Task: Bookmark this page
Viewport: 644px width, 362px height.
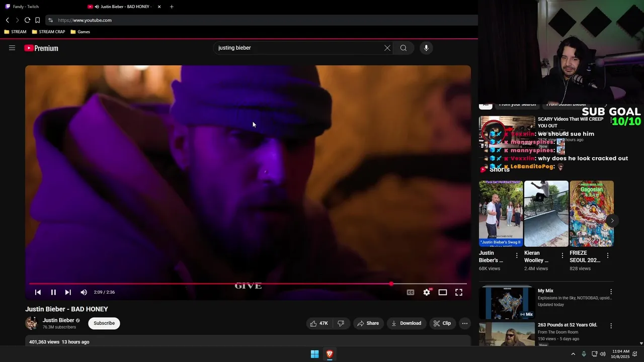Action: click(x=37, y=20)
